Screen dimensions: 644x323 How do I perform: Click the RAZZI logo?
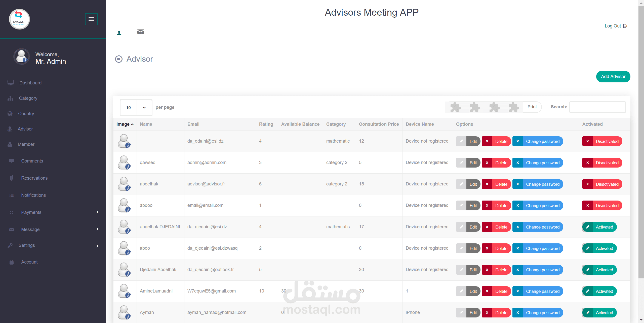[x=19, y=19]
